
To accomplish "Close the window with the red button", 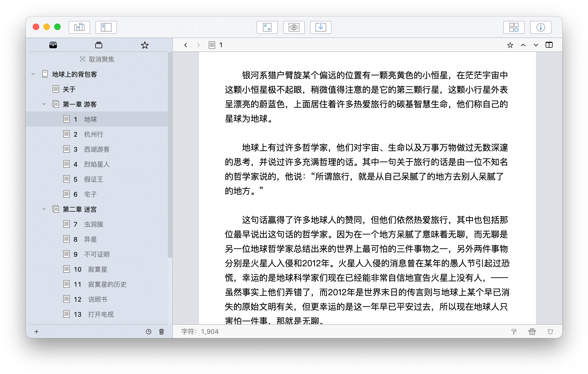I will tap(36, 27).
